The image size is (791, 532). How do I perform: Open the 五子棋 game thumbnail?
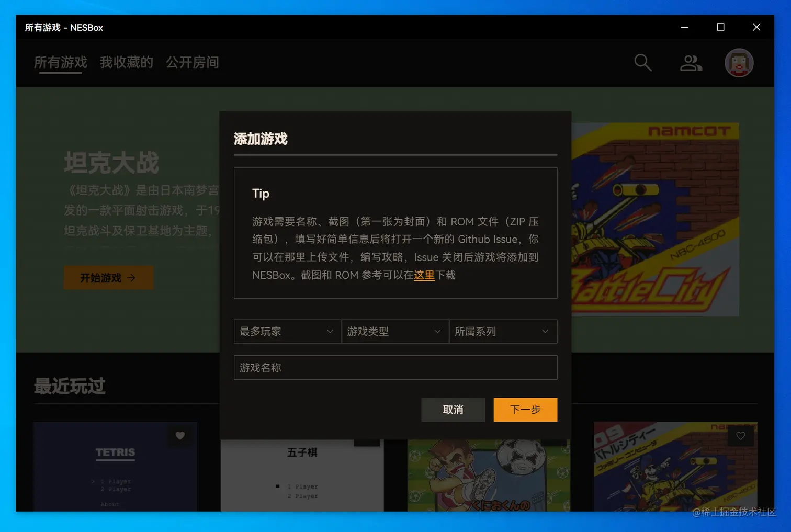[302, 475]
